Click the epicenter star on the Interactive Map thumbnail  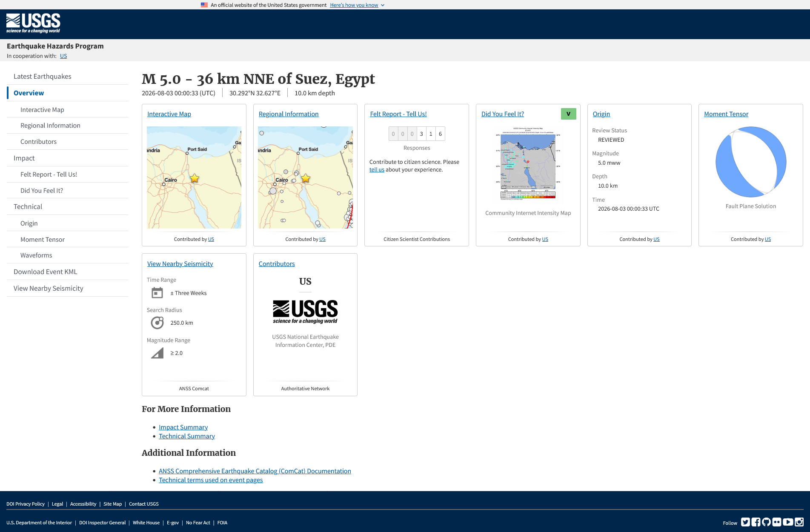pyautogui.click(x=195, y=178)
